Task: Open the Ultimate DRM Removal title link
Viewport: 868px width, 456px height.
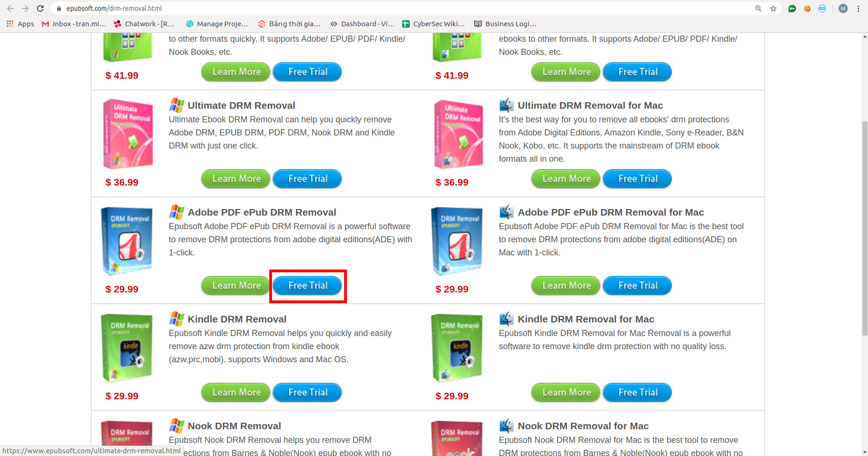Action: [241, 105]
